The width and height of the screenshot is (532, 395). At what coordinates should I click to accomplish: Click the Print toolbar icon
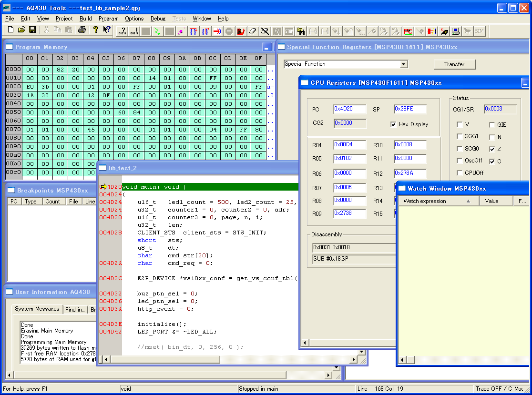pos(82,30)
